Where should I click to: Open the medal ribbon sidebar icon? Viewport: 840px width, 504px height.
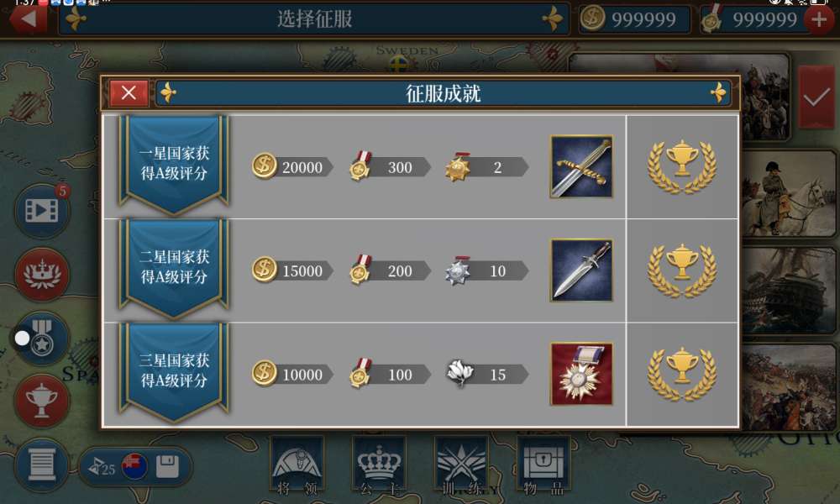tap(42, 339)
